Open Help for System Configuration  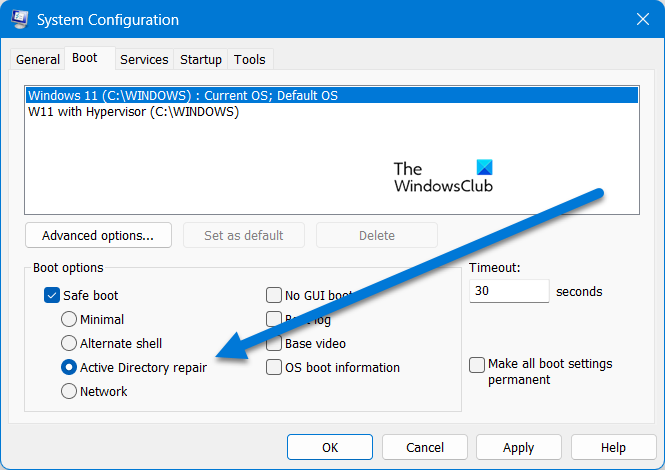[613, 447]
